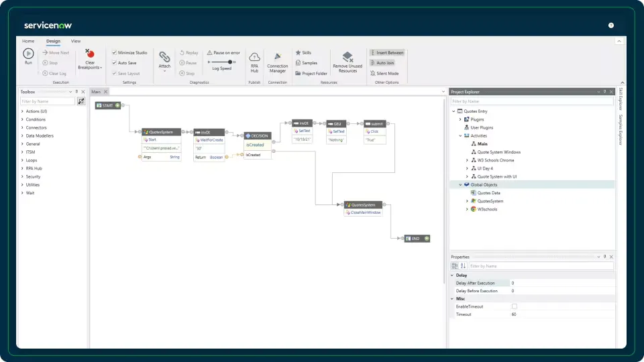Select User Plugins tree item

pyautogui.click(x=482, y=127)
